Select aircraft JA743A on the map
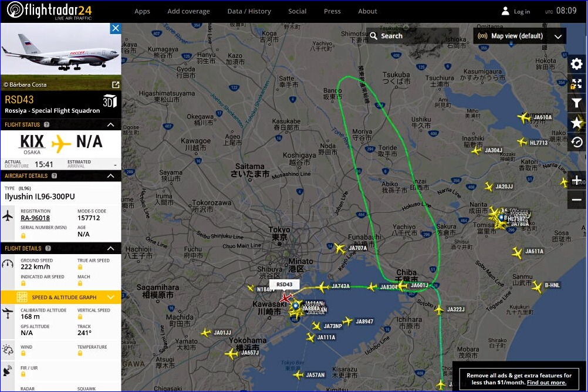The width and height of the screenshot is (588, 392). click(x=322, y=288)
